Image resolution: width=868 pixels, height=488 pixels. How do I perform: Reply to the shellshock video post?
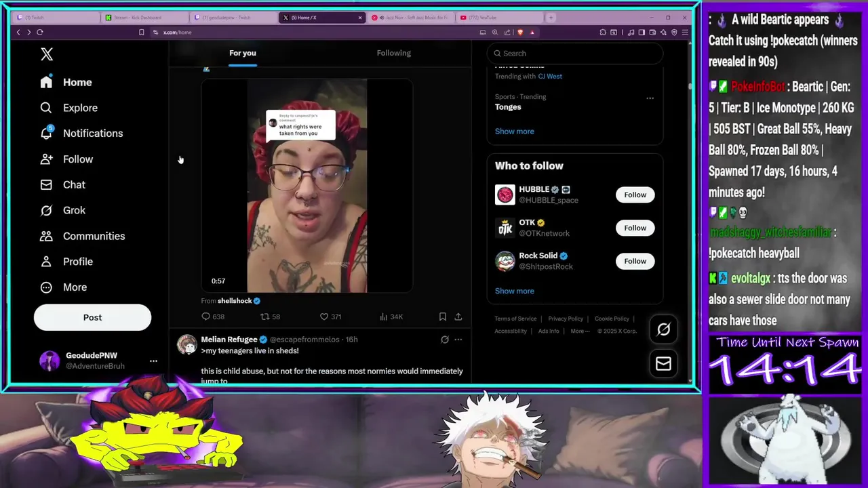(x=213, y=317)
